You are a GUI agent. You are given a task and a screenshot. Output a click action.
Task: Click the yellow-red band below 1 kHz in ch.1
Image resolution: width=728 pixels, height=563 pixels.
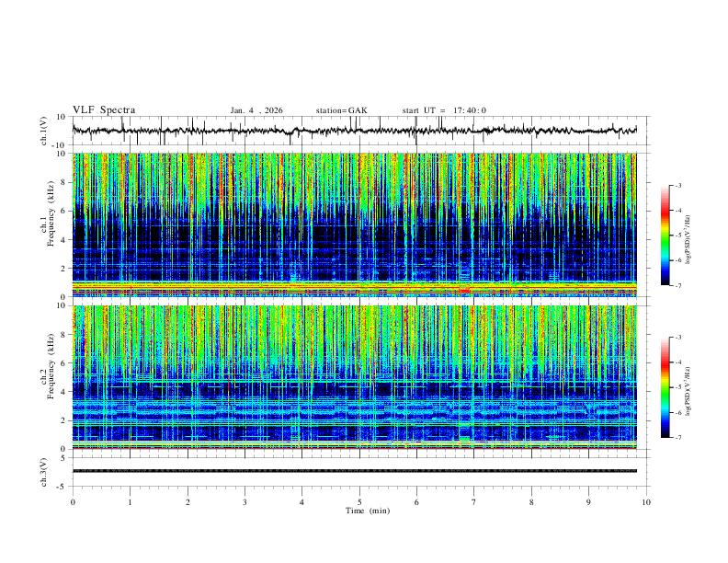coord(354,287)
